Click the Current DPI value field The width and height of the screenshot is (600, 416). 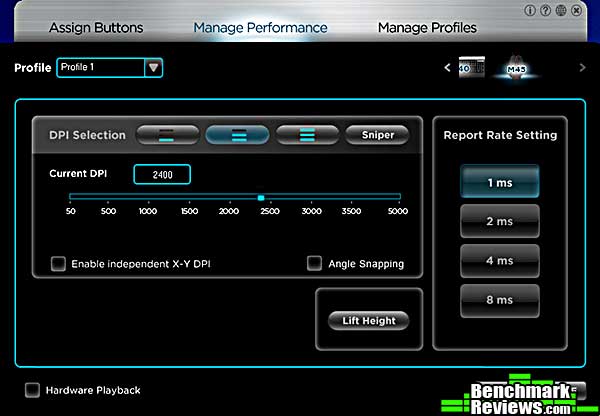[162, 174]
